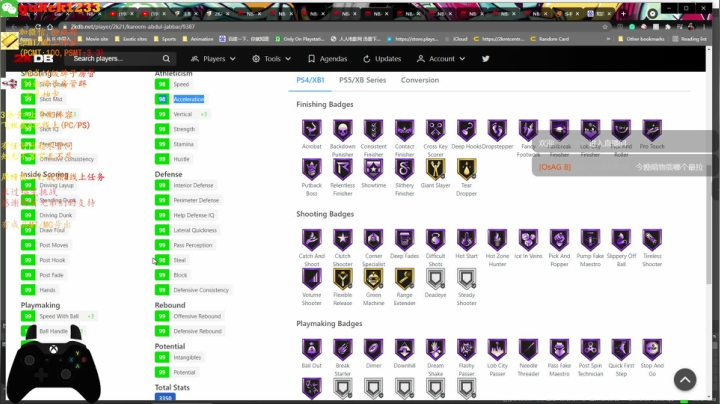Click the gold Giant Slayer badge
The height and width of the screenshot is (404, 720).
(x=435, y=169)
